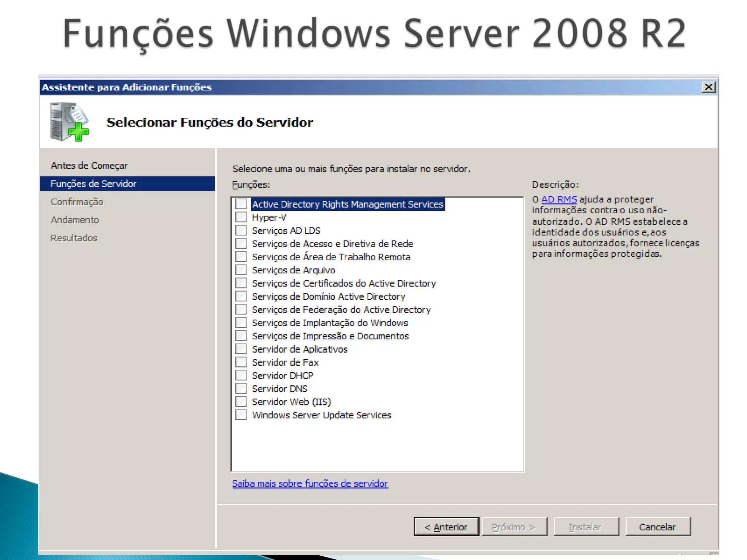Select the Servidor de Fax list item
747x560 pixels.
coord(285,362)
